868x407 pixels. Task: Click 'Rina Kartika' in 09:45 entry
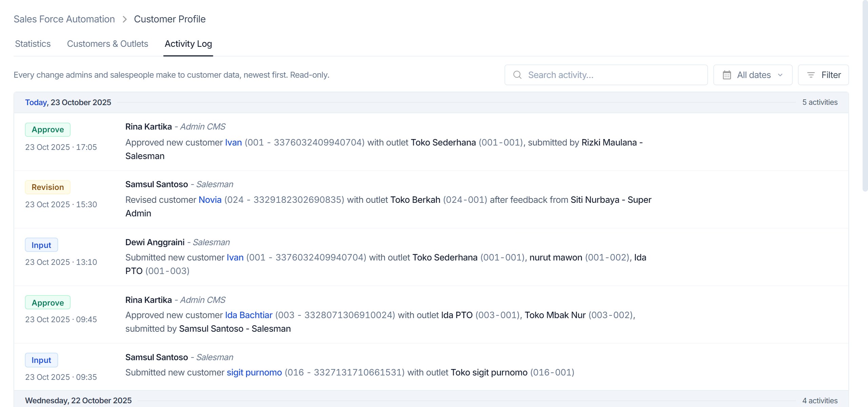tap(149, 300)
